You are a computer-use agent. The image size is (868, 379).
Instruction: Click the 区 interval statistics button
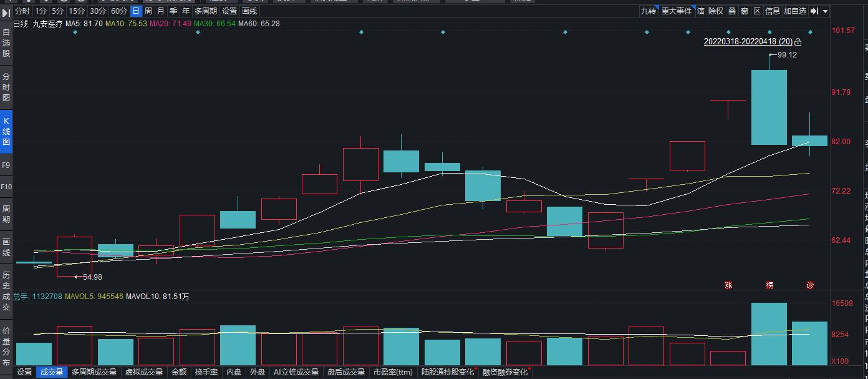click(757, 11)
